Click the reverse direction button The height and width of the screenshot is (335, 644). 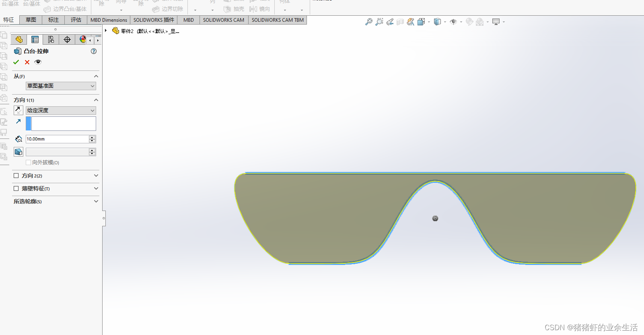19,110
